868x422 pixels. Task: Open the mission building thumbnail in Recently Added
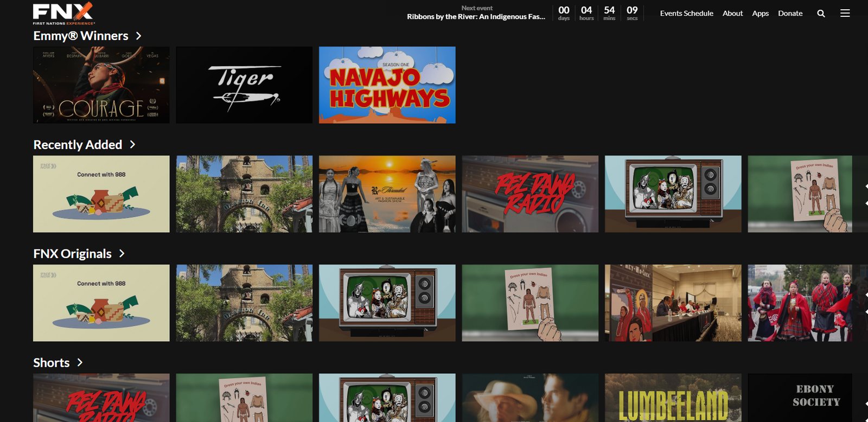coord(244,194)
